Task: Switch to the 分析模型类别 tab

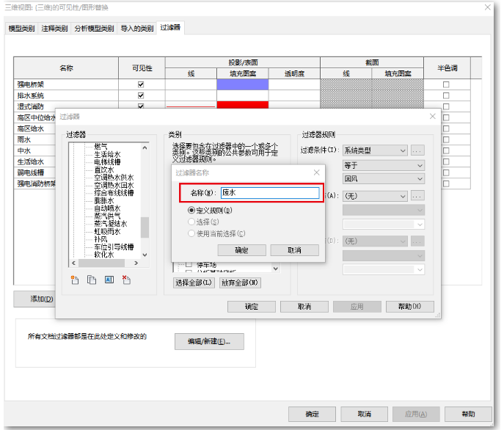Action: point(94,29)
